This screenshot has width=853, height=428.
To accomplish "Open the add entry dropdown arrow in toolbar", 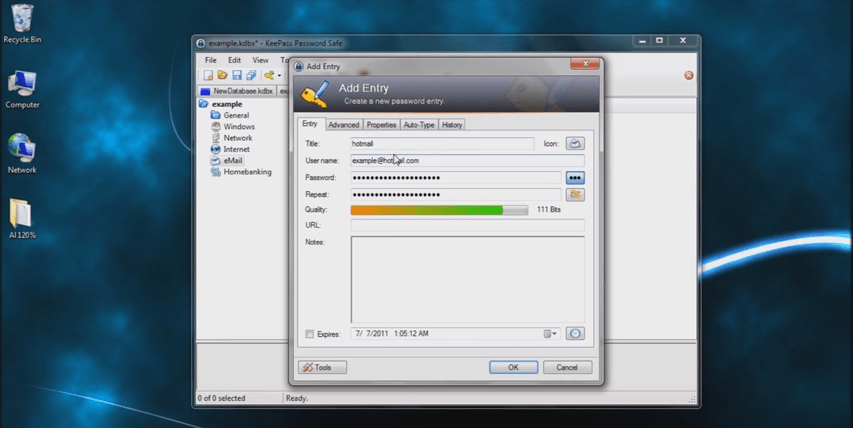I will pos(280,76).
